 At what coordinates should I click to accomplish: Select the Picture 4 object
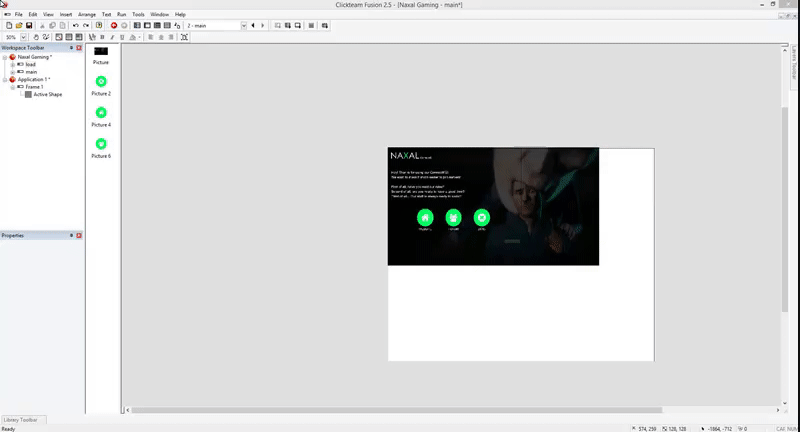(101, 117)
